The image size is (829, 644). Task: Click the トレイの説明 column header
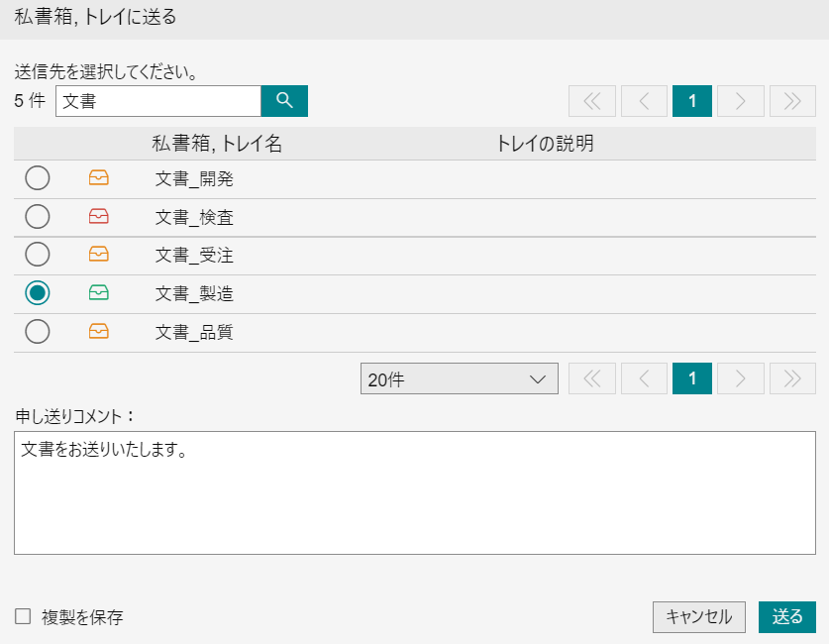pos(545,144)
